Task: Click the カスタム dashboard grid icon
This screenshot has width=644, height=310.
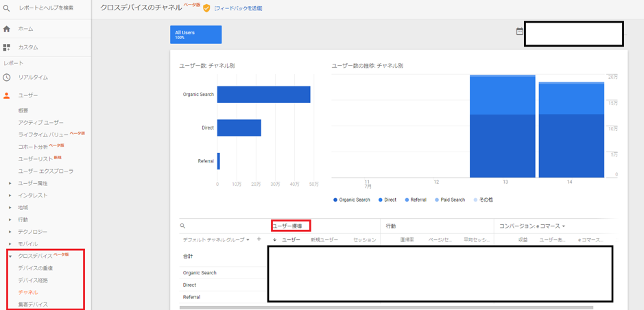Action: 7,47
